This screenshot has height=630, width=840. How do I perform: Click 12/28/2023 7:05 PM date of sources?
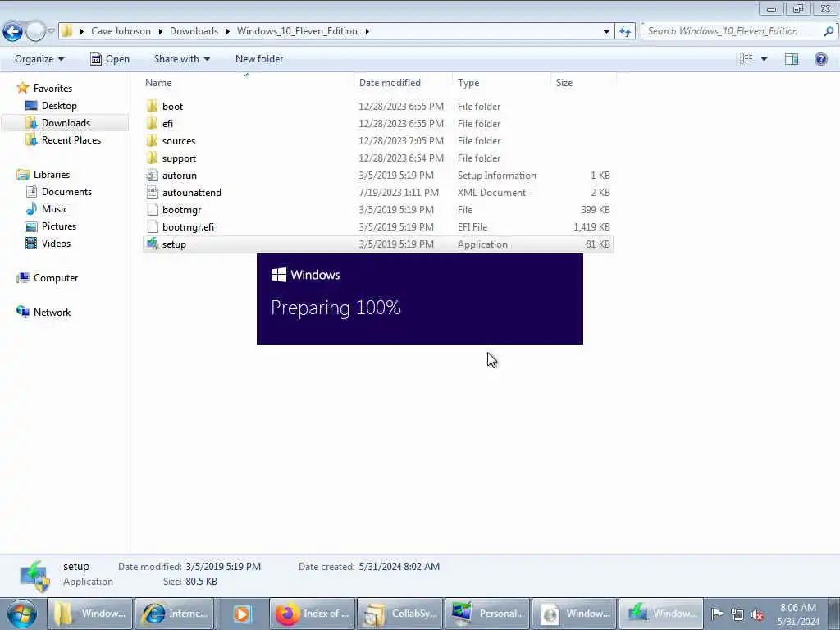pyautogui.click(x=401, y=141)
